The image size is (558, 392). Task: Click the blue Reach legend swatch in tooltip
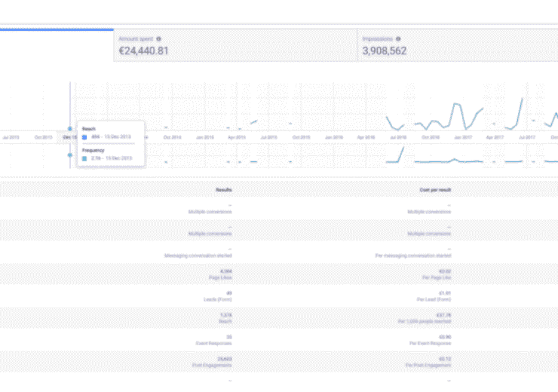[84, 137]
